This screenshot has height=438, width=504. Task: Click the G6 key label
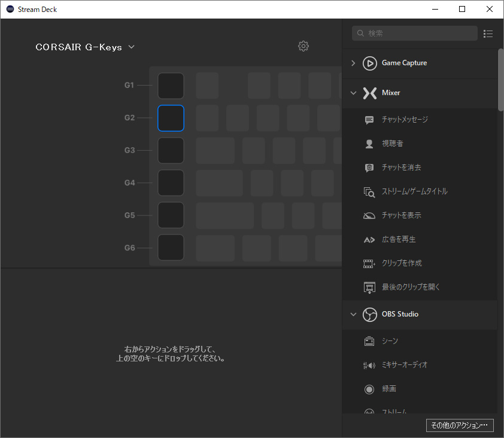point(129,248)
